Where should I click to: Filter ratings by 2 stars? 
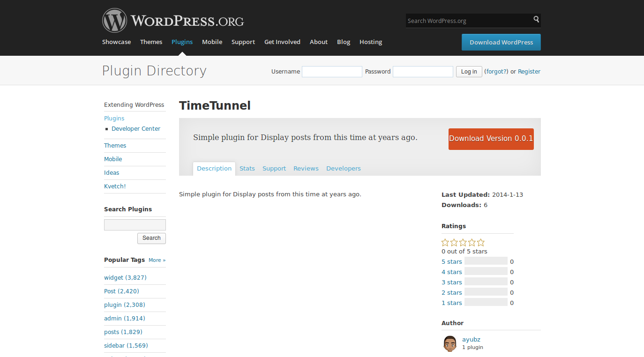(452, 293)
